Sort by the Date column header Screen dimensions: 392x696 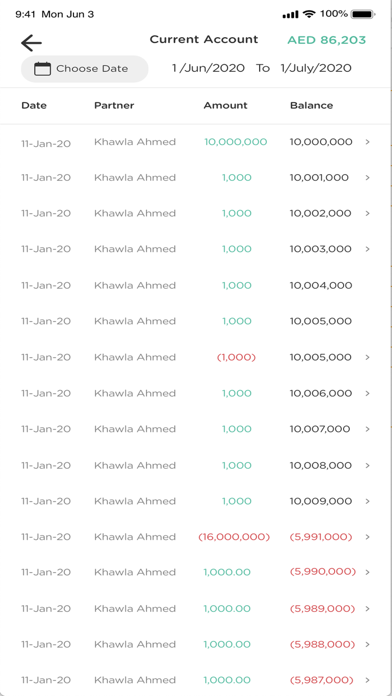coord(34,106)
